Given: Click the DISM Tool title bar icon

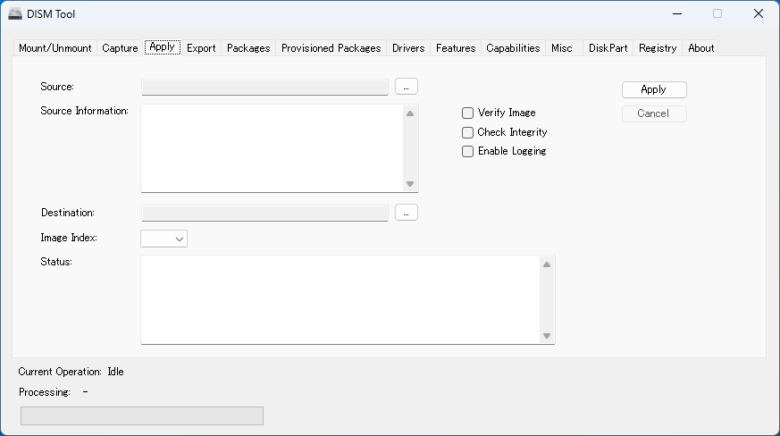Looking at the screenshot, I should tap(15, 14).
